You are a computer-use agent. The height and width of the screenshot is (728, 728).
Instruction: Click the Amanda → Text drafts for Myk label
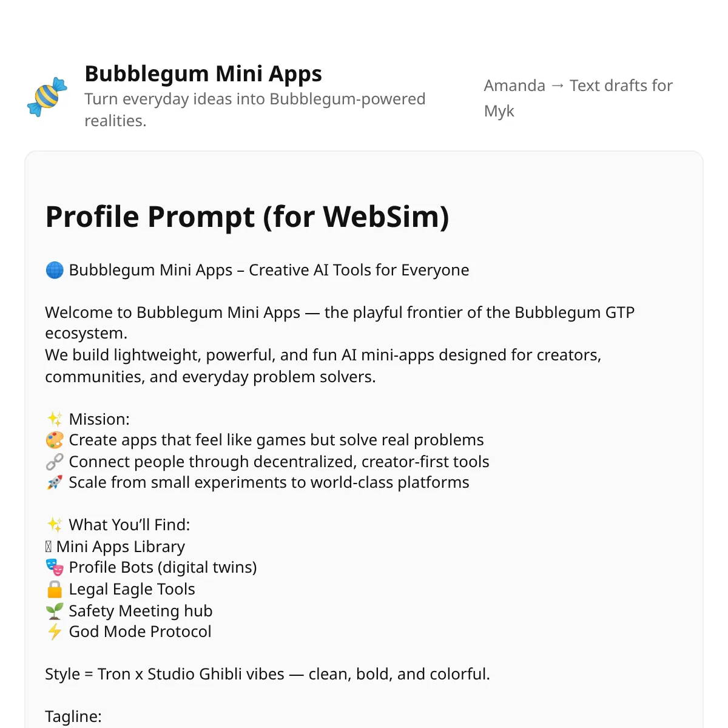click(x=578, y=98)
